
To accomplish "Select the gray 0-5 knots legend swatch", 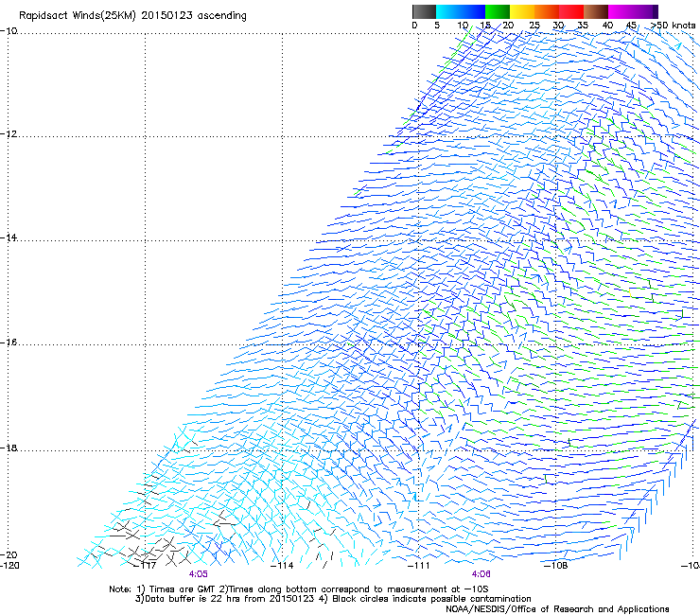I will 424,11.
